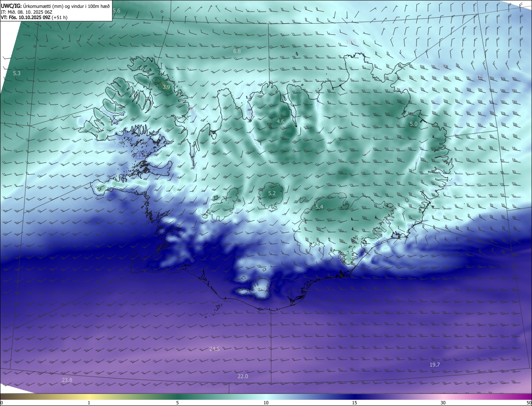Pick the pale yellow color at colorbar value 1
Image resolution: width=532 pixels, height=406 pixels.
(x=89, y=396)
